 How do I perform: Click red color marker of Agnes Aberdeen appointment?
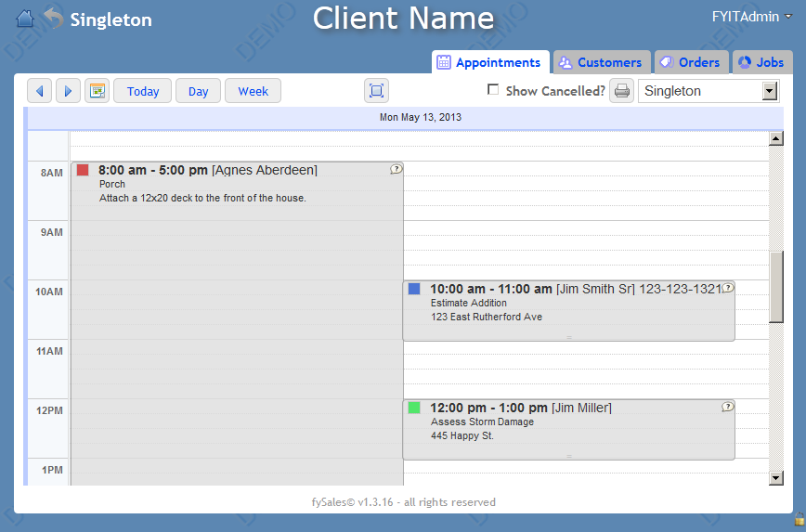(83, 170)
